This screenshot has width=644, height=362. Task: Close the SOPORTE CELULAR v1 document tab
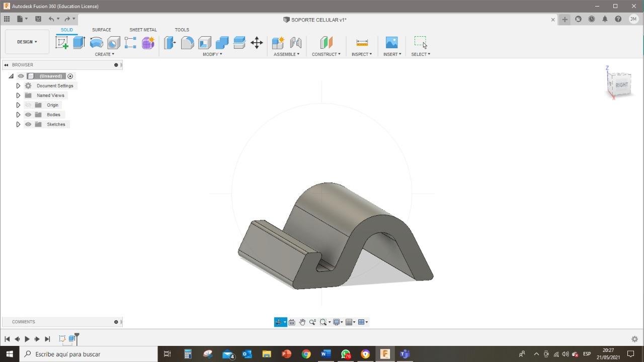pos(553,20)
